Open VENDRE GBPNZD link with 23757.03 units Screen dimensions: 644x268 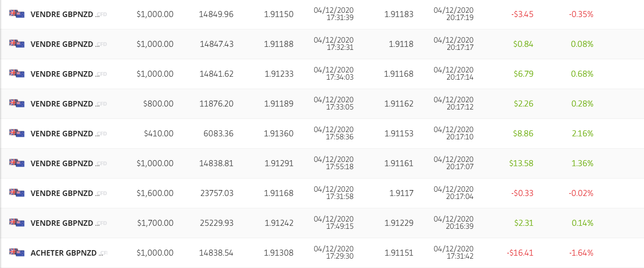pyautogui.click(x=62, y=193)
